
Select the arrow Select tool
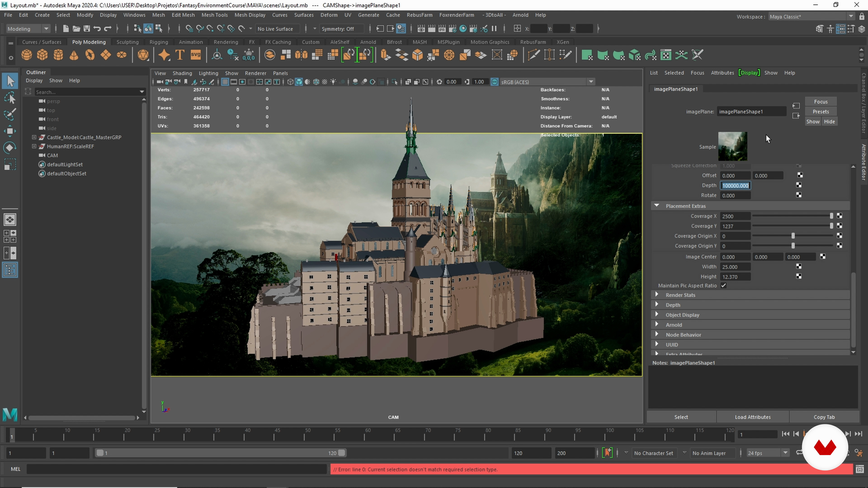10,81
